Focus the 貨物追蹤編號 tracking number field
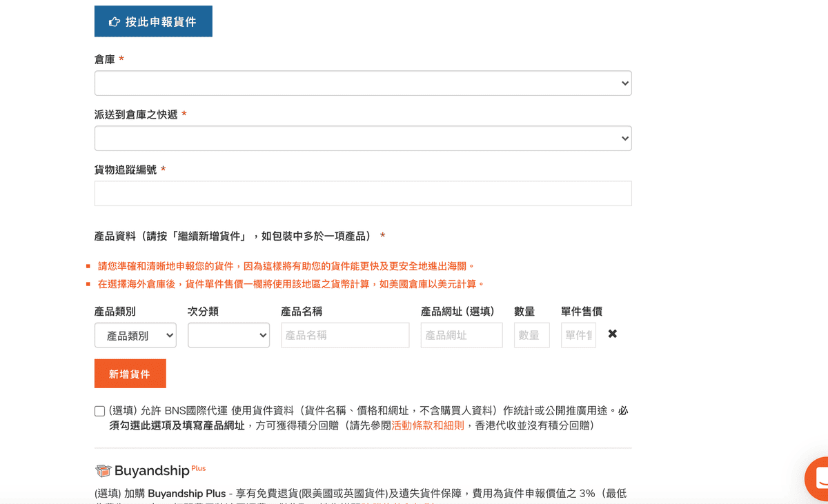 [x=363, y=194]
